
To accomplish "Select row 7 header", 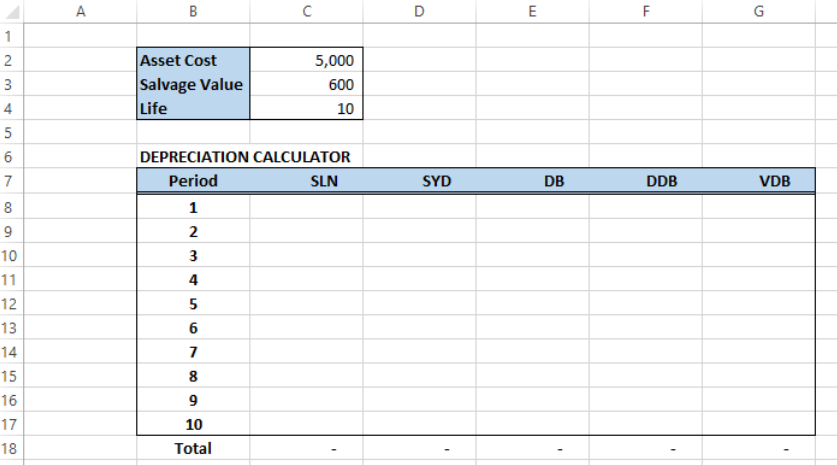I will pyautogui.click(x=11, y=181).
